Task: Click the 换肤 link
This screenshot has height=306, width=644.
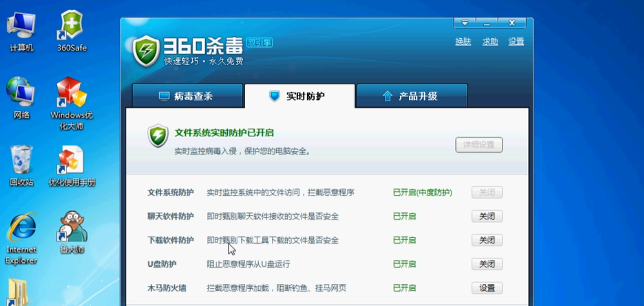Action: (463, 41)
